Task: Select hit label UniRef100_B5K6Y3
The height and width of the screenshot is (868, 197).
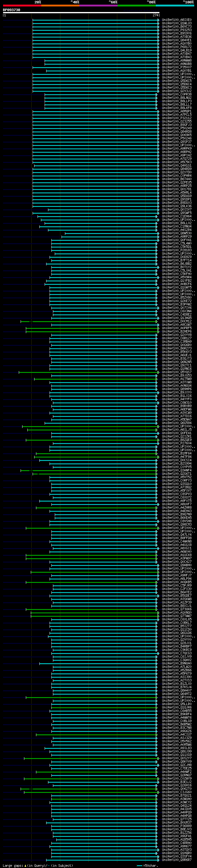Action: [177, 352]
